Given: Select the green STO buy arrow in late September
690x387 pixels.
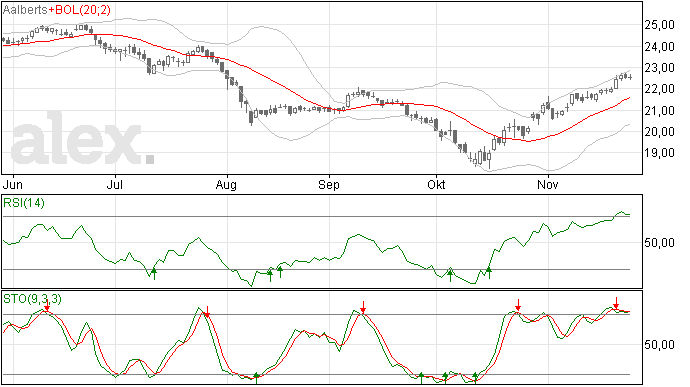Looking at the screenshot, I should pyautogui.click(x=421, y=378).
